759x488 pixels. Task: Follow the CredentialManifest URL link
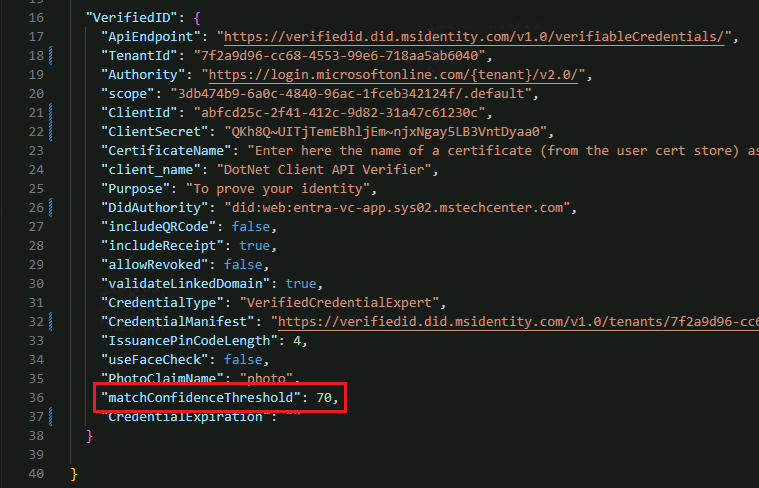tap(517, 321)
